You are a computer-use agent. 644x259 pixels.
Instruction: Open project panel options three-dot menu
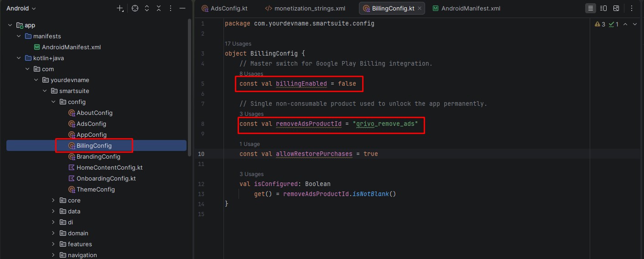171,8
